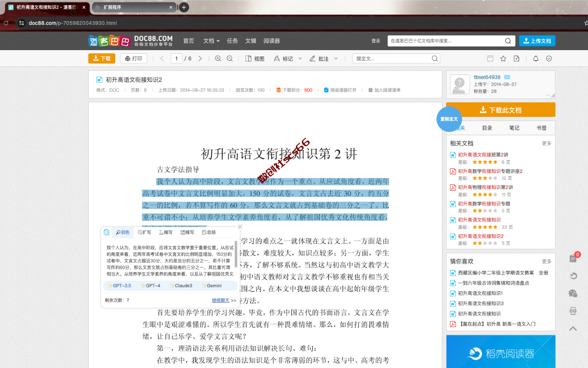Click 更多 next to 猜你喜欢
Image resolution: width=588 pixels, height=368 pixels.
[547, 261]
